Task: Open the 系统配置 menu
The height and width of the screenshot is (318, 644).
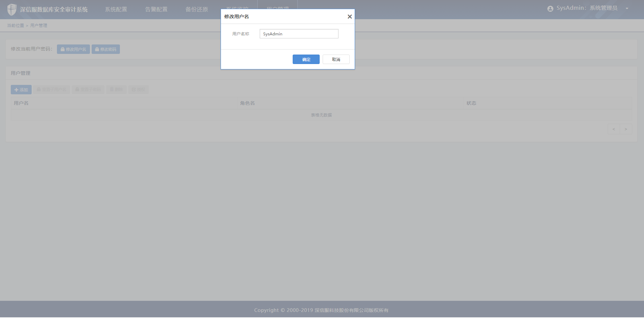Action: (116, 9)
